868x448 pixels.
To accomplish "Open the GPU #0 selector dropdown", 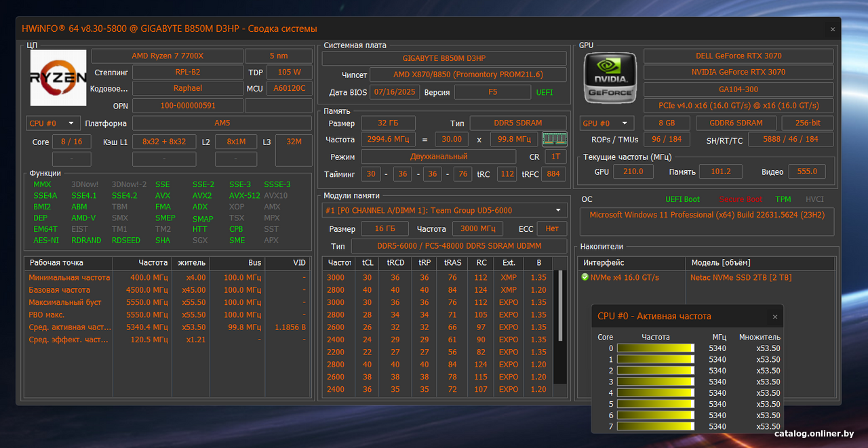I will (x=606, y=123).
